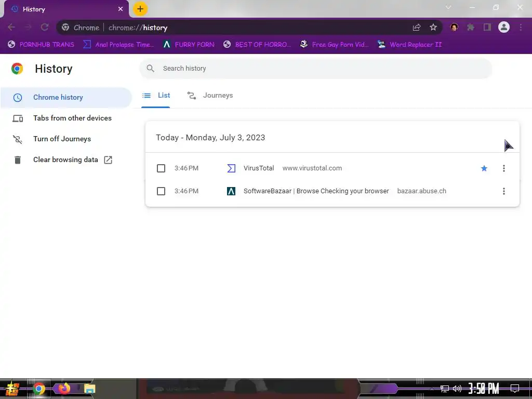Open actions menu for VirusTotal entry
Image resolution: width=532 pixels, height=399 pixels.
pos(504,168)
